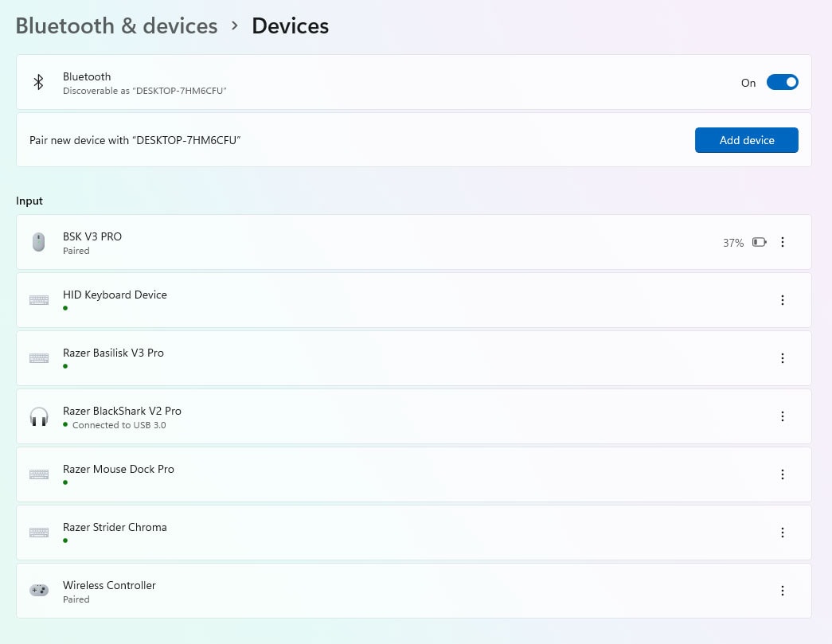Click the Add device button
This screenshot has width=832, height=644.
pyautogui.click(x=746, y=140)
